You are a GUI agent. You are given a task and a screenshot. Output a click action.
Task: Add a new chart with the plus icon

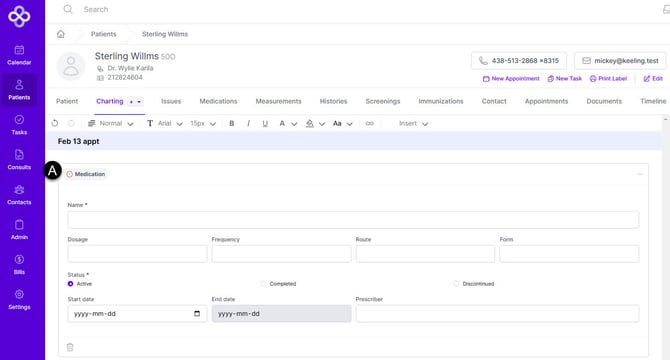point(131,102)
